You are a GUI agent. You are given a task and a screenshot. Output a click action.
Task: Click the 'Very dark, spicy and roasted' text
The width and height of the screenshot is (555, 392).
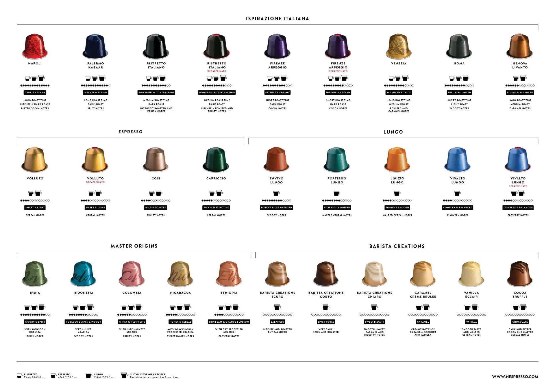[x=326, y=331]
